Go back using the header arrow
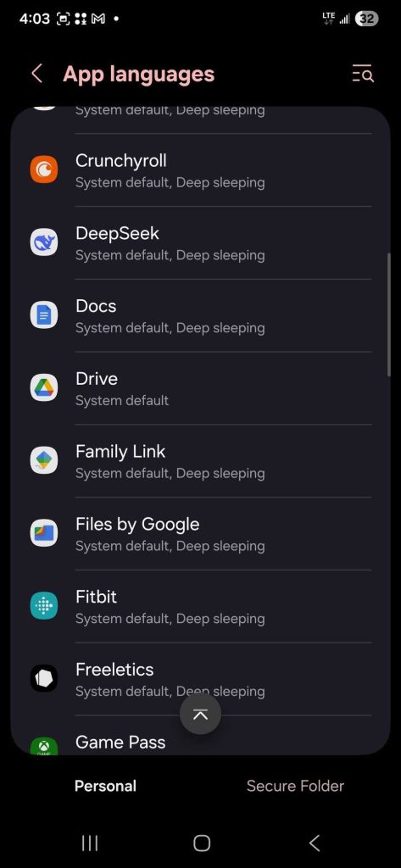 click(x=36, y=74)
